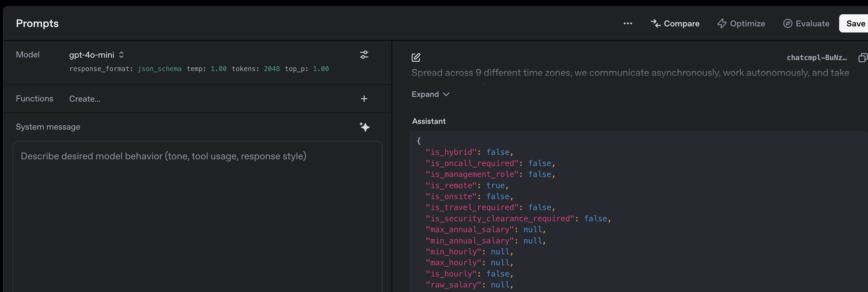Generate system message with sparkle icon
The height and width of the screenshot is (292, 868).
pyautogui.click(x=364, y=127)
